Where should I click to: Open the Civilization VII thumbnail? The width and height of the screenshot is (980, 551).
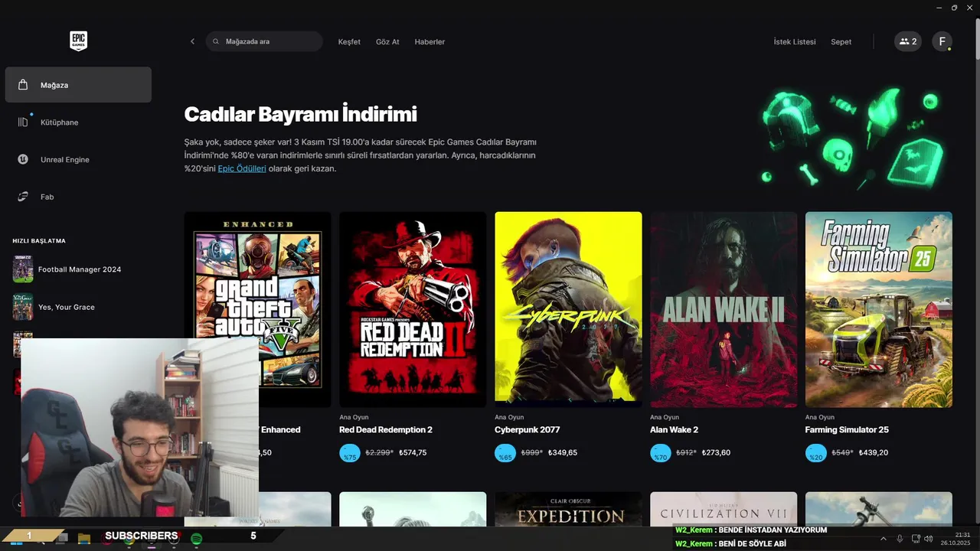pyautogui.click(x=724, y=509)
